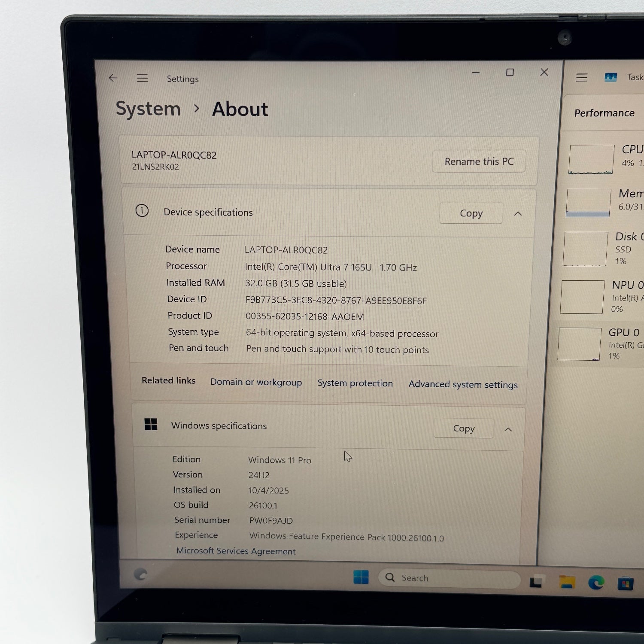Open the Settings hamburger navigation menu
The height and width of the screenshot is (644, 644).
[x=142, y=78]
